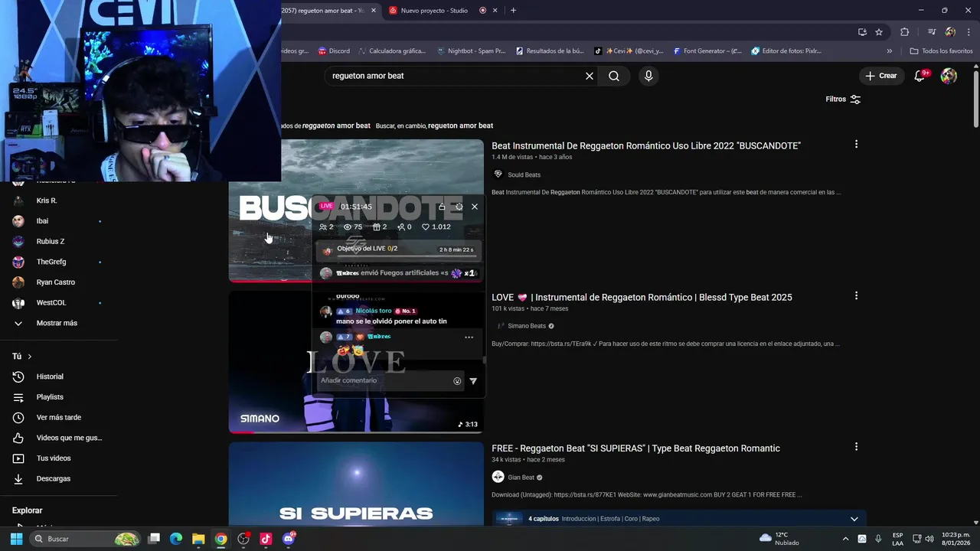
Task: Click the viewers eye count 75
Action: 353,227
